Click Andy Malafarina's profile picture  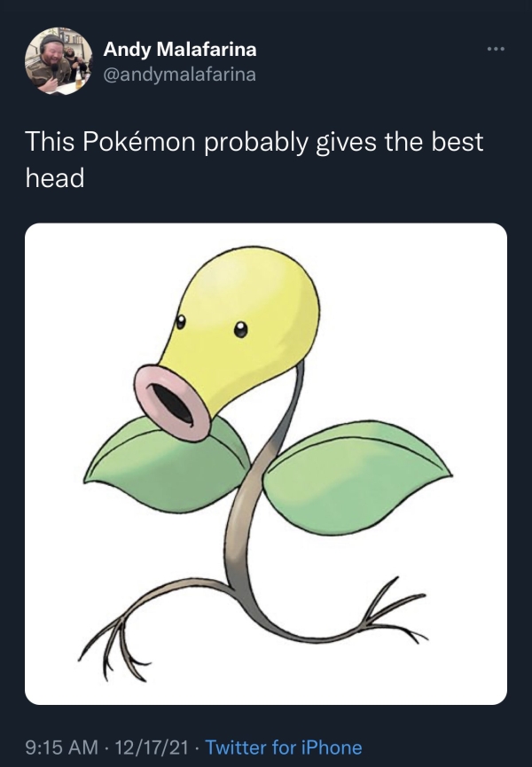coord(59,60)
